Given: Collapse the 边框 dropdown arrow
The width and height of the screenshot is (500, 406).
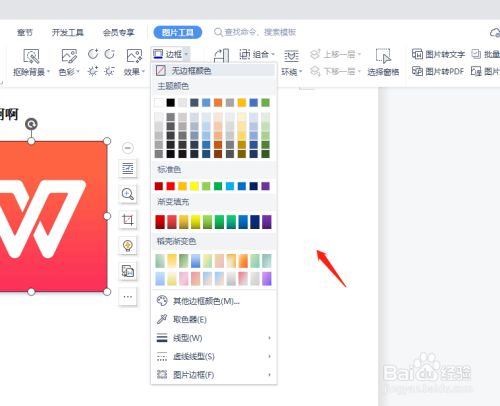Looking at the screenshot, I should tap(186, 54).
